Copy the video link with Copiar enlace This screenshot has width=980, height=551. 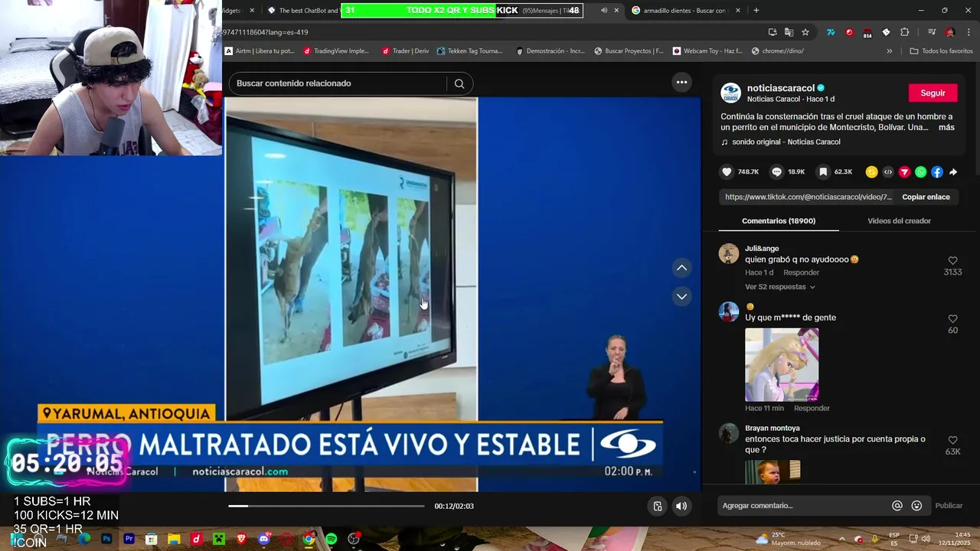click(926, 197)
